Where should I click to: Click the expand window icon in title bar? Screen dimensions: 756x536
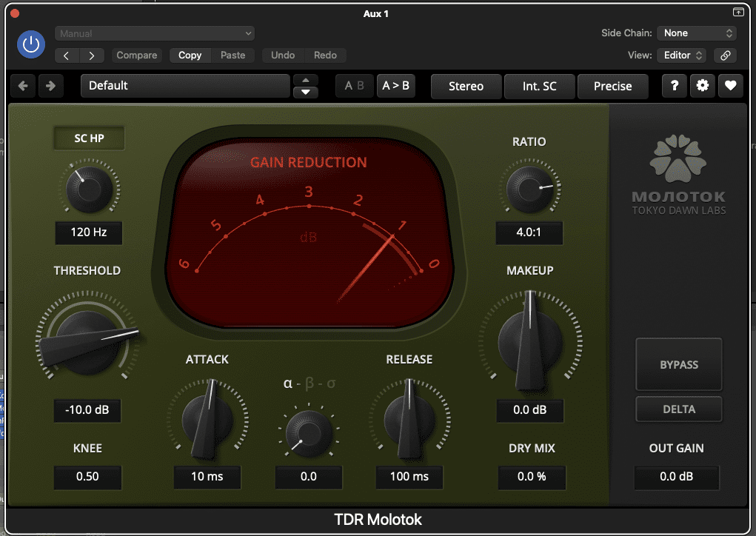coord(738,12)
